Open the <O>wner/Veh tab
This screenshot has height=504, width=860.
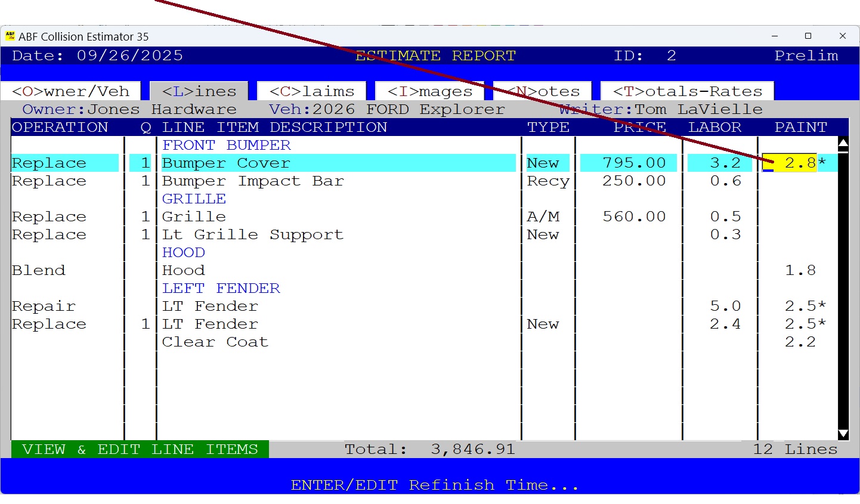point(70,91)
